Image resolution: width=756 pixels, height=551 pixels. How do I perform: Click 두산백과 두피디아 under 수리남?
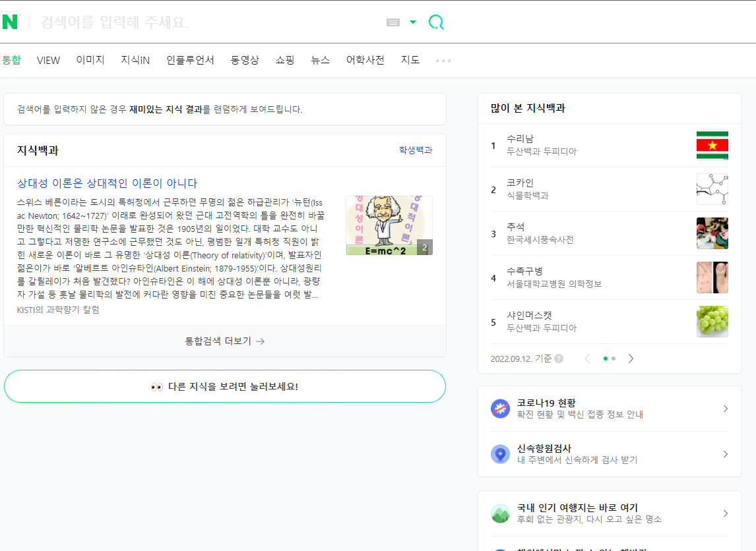coord(542,151)
